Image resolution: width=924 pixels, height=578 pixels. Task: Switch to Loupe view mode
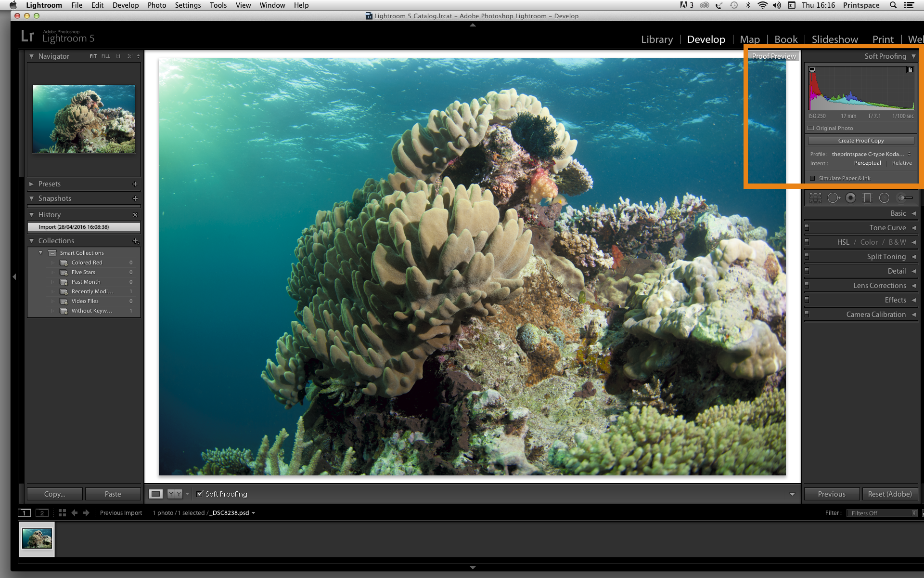point(155,494)
